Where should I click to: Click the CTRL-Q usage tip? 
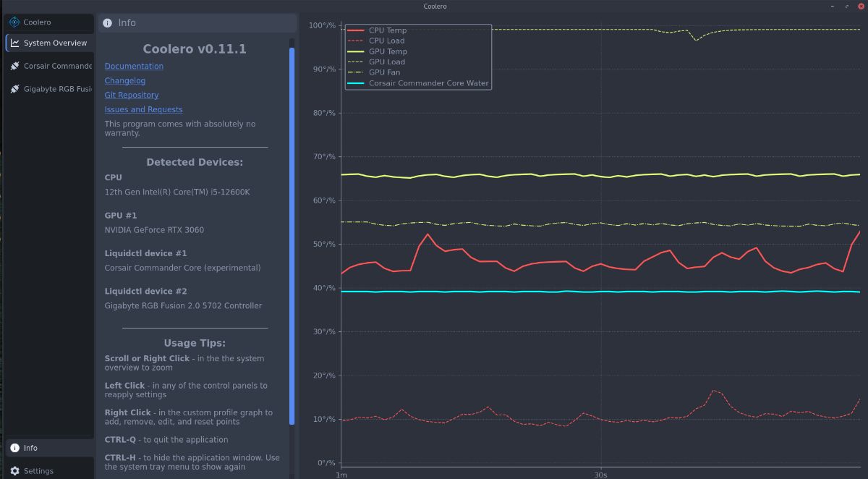click(x=166, y=440)
